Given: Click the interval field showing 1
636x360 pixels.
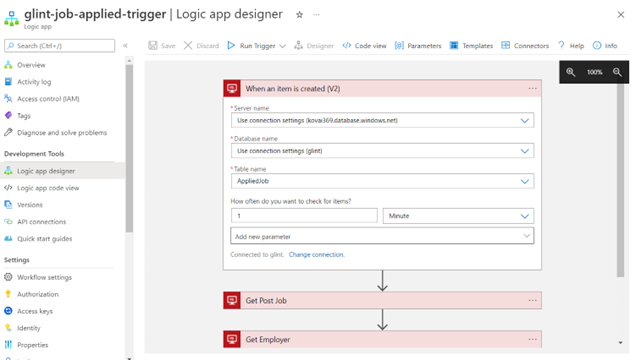Looking at the screenshot, I should pos(304,216).
